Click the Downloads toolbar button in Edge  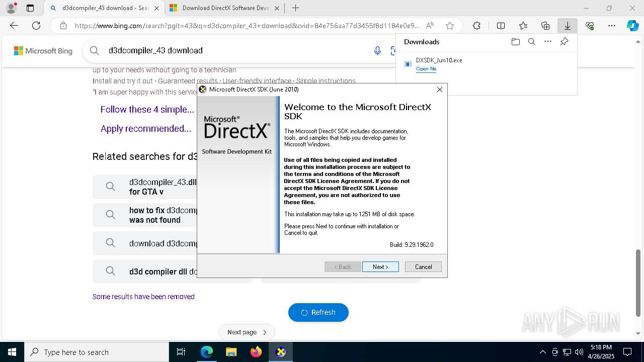point(567,26)
